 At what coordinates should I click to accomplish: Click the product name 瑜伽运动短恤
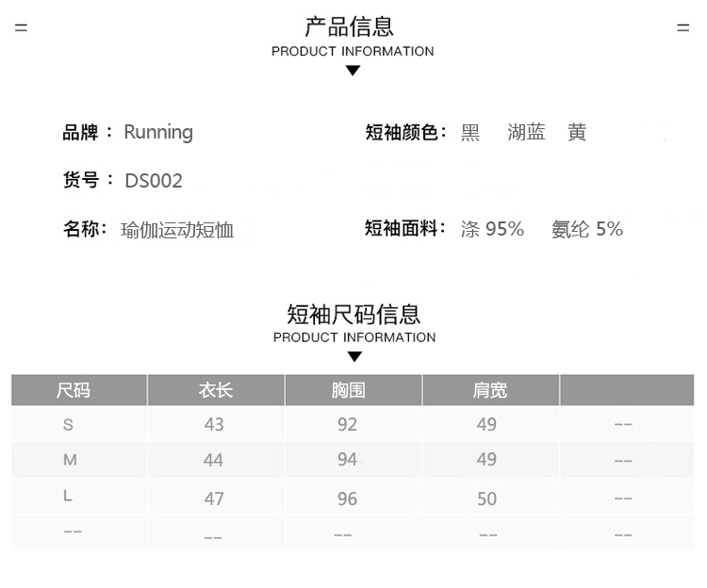pyautogui.click(x=177, y=229)
